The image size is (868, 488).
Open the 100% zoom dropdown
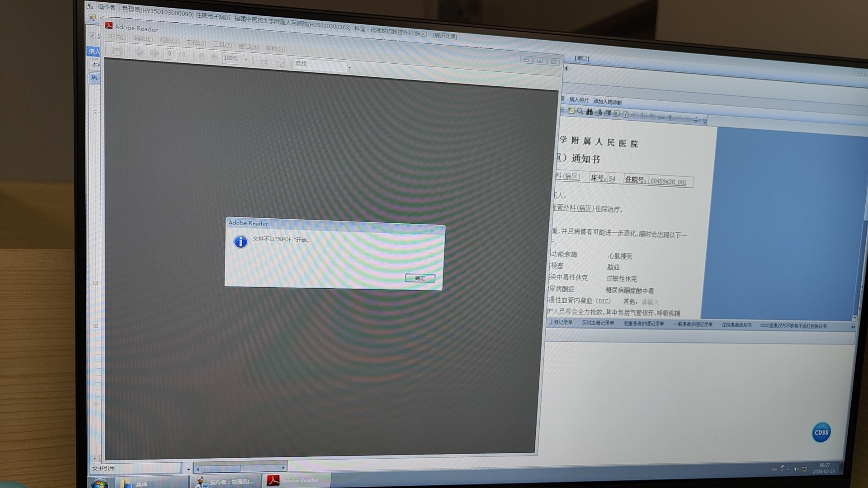(x=246, y=59)
